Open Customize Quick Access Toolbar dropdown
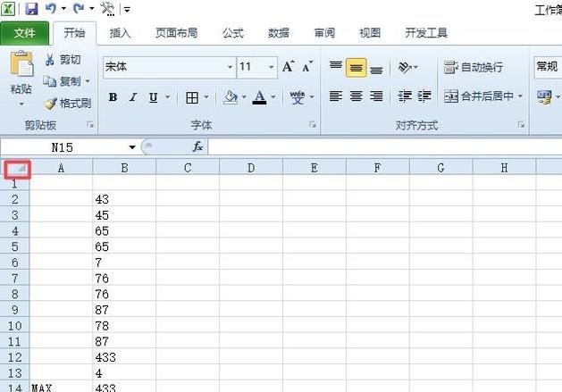The width and height of the screenshot is (562, 392). pos(127,9)
